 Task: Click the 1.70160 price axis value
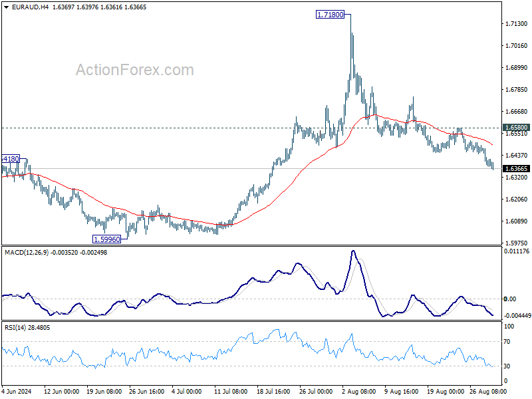coord(517,45)
